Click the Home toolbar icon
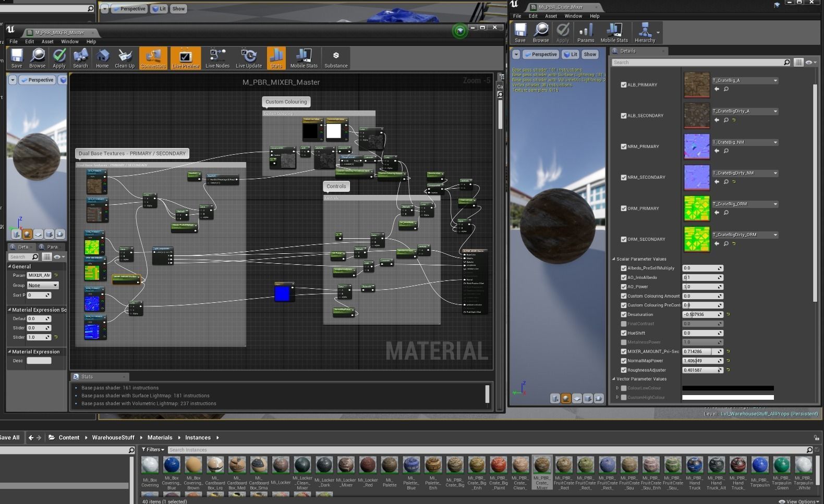Viewport: 824px width, 504px height. click(x=102, y=58)
